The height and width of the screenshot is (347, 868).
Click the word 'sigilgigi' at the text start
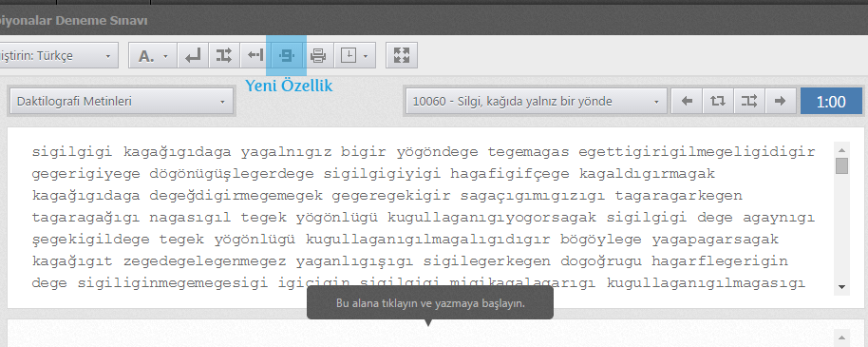tap(72, 152)
